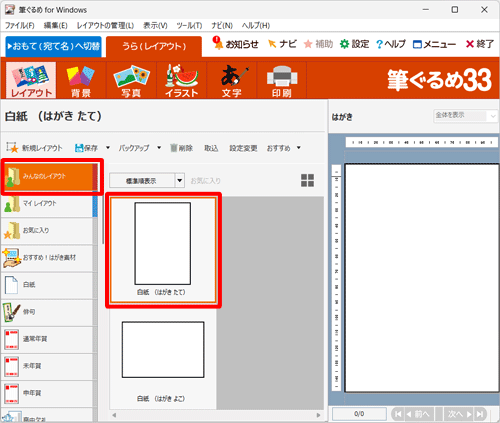This screenshot has width=500, height=423.
Task: Click the thumbnail list scroll right arrow
Action: point(319,415)
